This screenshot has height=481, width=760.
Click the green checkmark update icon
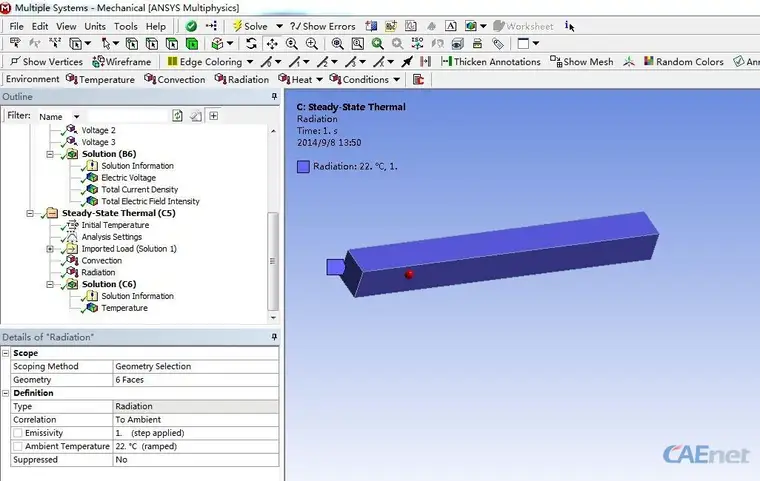point(191,26)
